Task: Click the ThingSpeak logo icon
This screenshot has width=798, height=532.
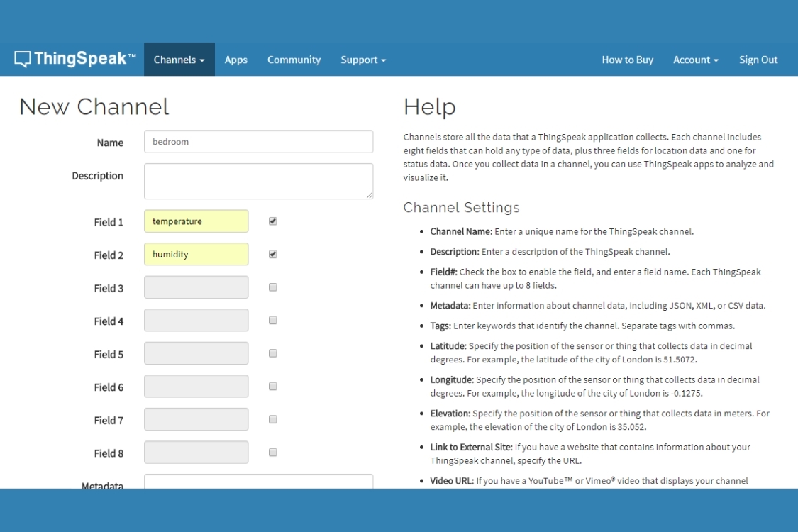Action: coord(23,60)
